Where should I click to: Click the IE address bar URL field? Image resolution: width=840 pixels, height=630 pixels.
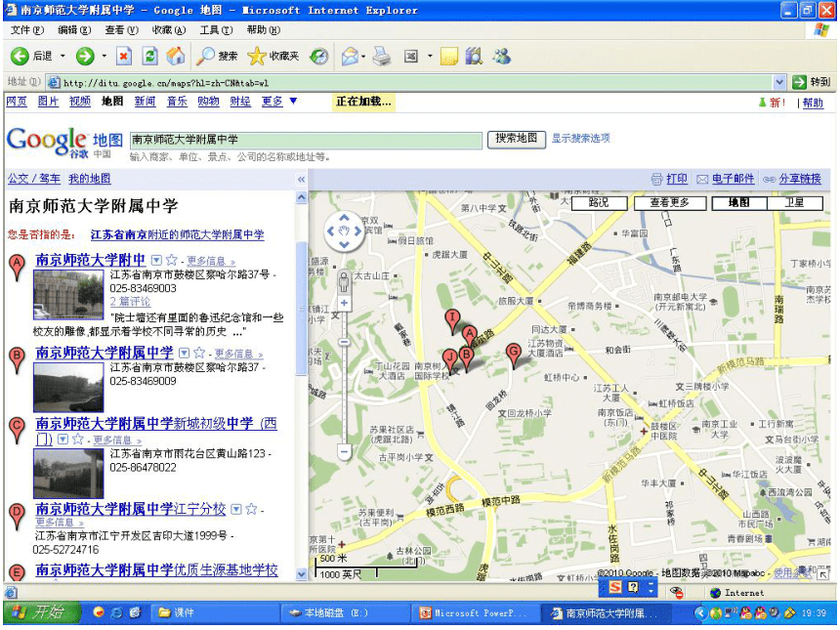(x=410, y=82)
